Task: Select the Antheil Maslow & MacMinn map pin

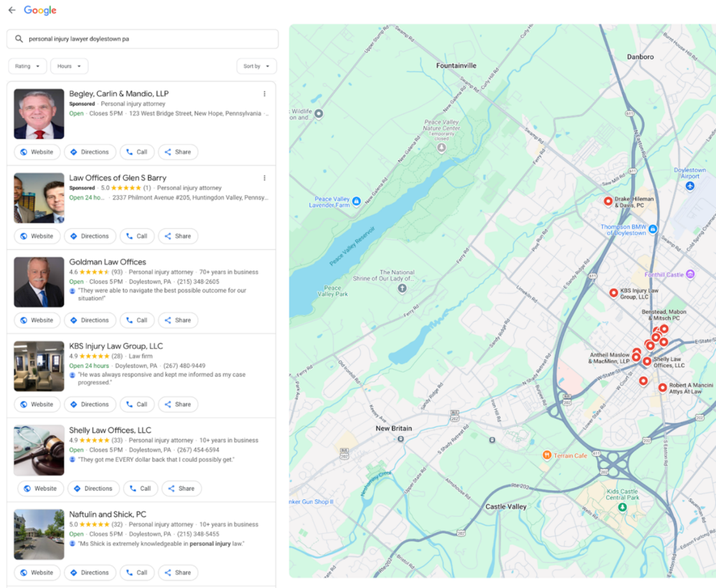Action: pos(636,357)
